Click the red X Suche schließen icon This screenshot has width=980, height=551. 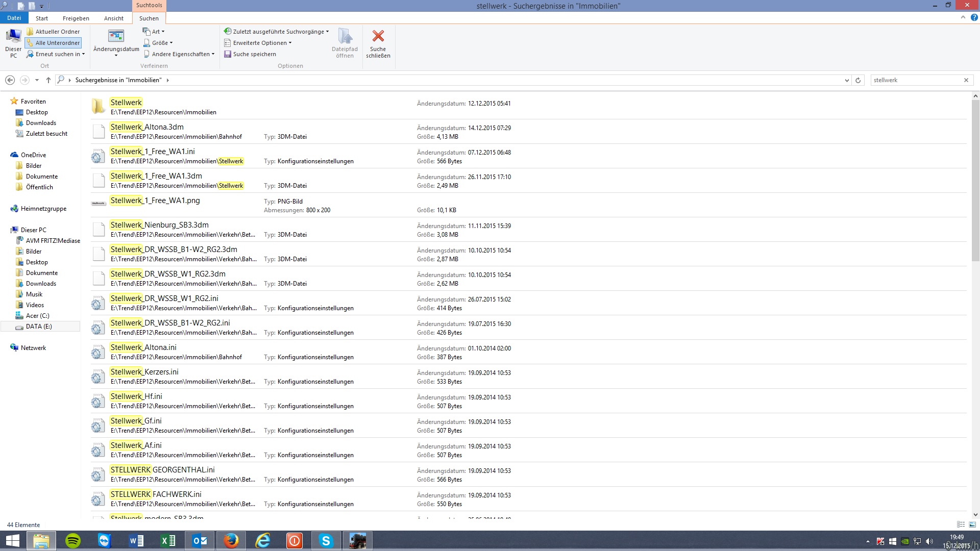pos(378,36)
